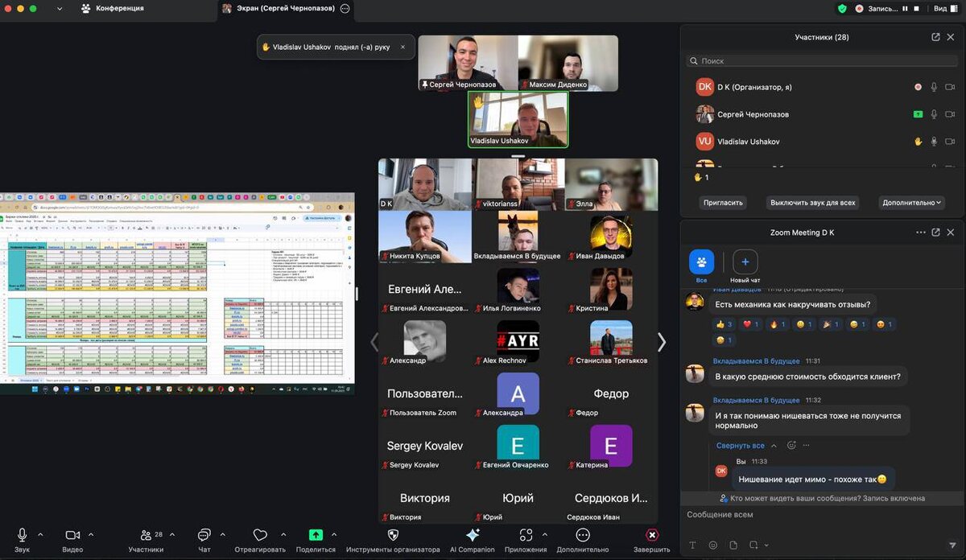This screenshot has width=966, height=560.
Task: Expand video options arrow next to Видео
Action: click(x=91, y=534)
